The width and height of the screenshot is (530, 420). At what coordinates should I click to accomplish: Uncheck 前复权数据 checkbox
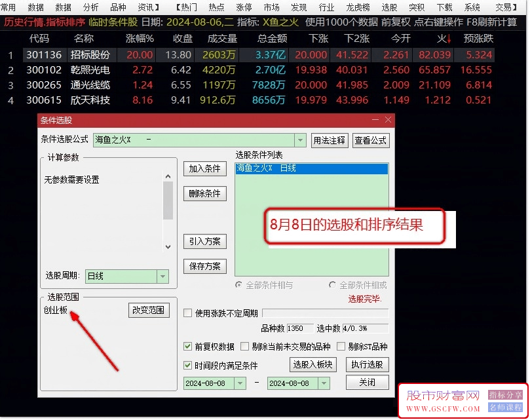click(x=187, y=346)
